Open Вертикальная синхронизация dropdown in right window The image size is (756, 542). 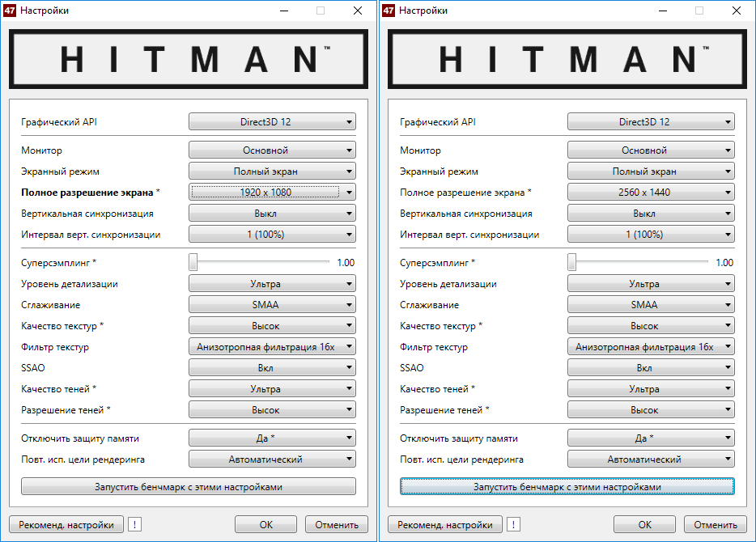[x=652, y=214]
